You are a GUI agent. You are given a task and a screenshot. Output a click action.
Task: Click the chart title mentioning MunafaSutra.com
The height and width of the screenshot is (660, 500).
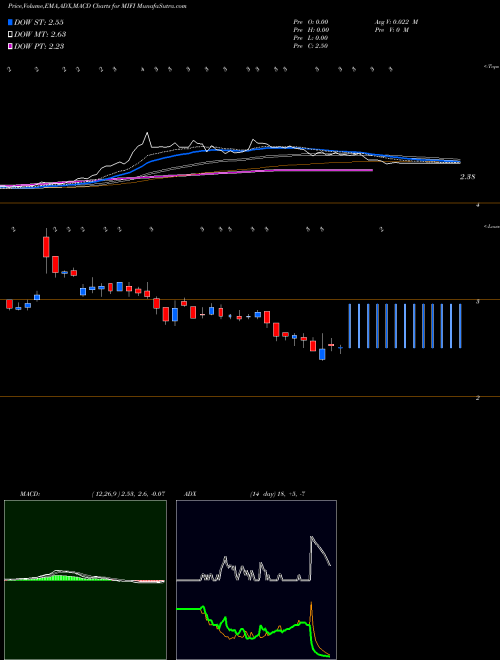97,6
